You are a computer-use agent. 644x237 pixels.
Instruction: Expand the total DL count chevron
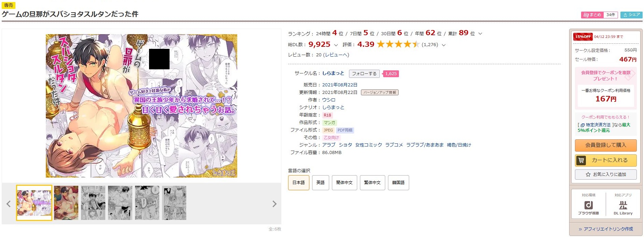coord(336,45)
